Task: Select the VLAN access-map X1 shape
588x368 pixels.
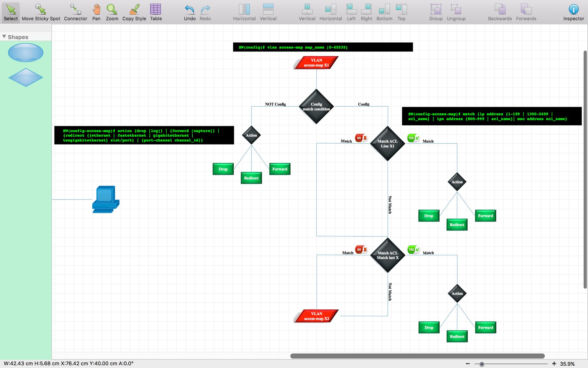Action: coord(316,63)
